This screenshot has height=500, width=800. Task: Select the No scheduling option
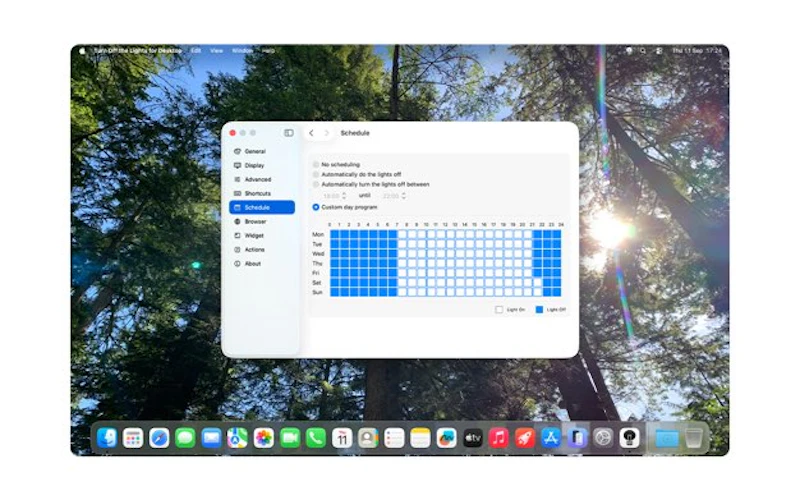click(x=316, y=165)
